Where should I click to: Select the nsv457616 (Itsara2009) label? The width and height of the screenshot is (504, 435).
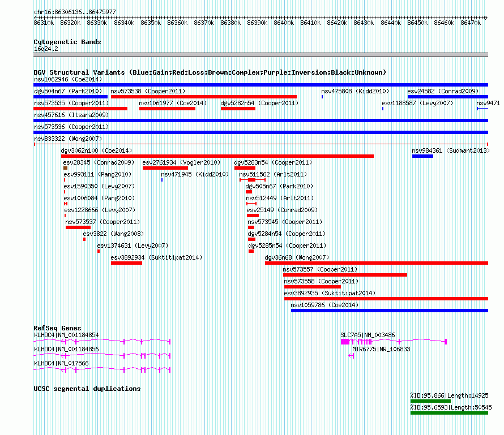pyautogui.click(x=71, y=115)
